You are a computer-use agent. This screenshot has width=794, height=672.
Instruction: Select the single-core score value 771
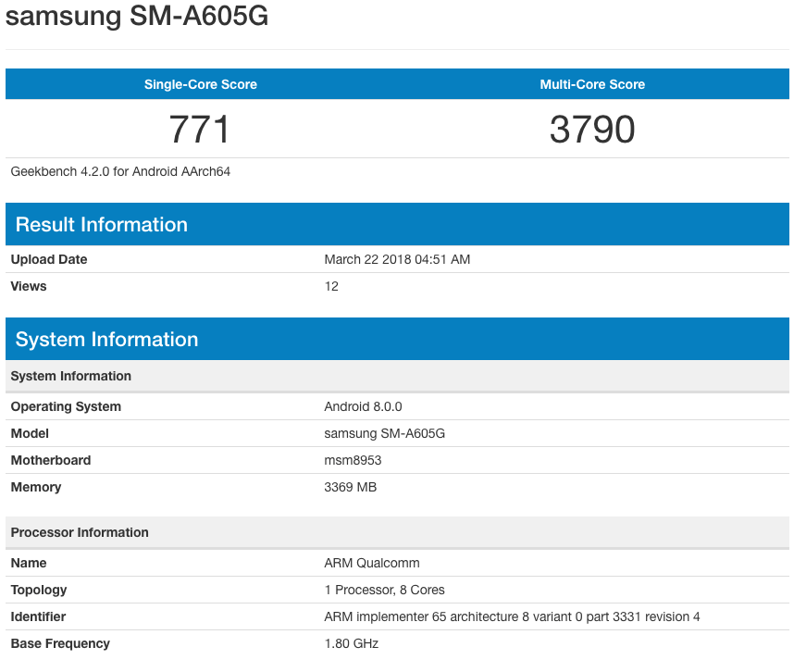coord(200,129)
